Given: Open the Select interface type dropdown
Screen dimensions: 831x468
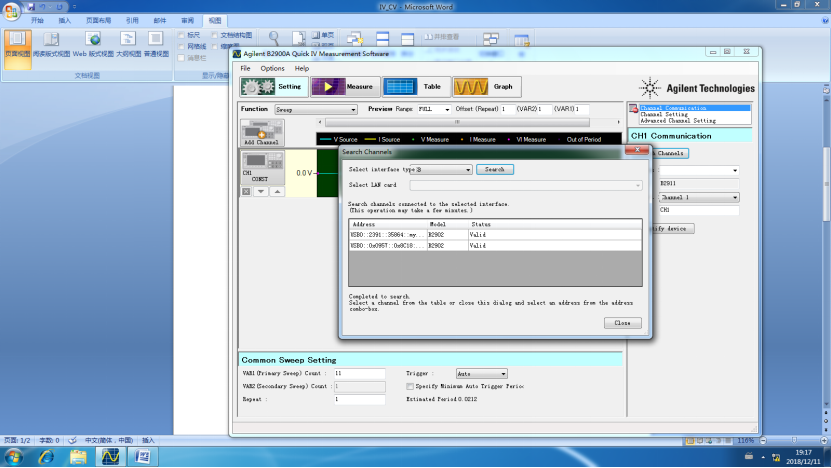Looking at the screenshot, I should [x=441, y=170].
